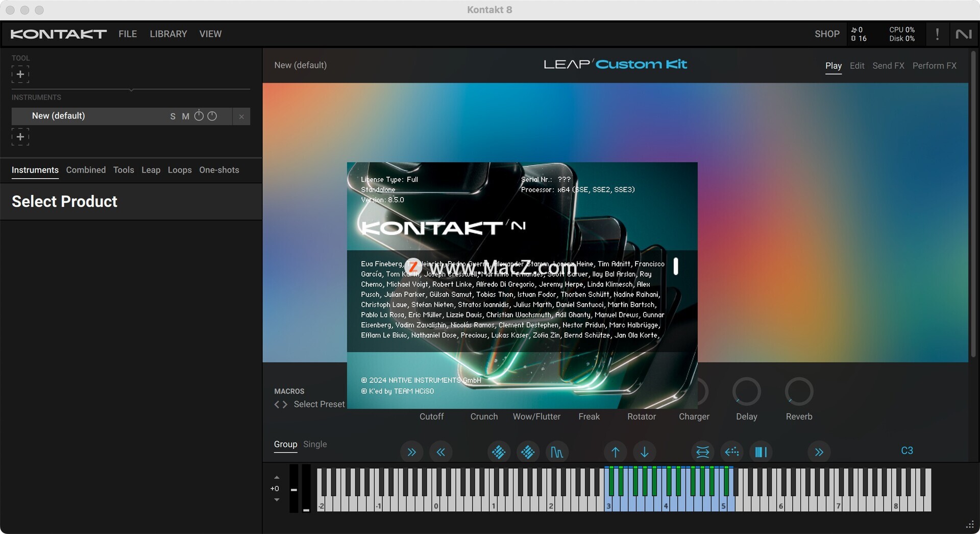Click the double forward chevron icon nearest C3
Viewport: 980px width, 534px height.
[x=819, y=452]
